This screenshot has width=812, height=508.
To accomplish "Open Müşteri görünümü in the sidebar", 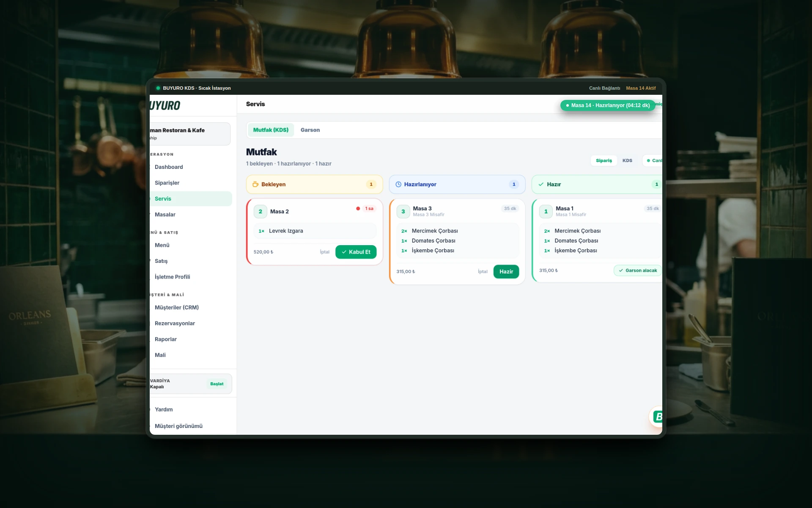I will [191, 426].
